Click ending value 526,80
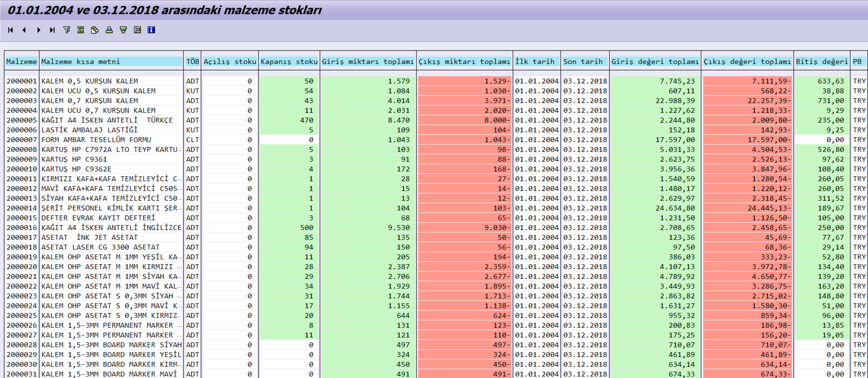 coord(831,149)
